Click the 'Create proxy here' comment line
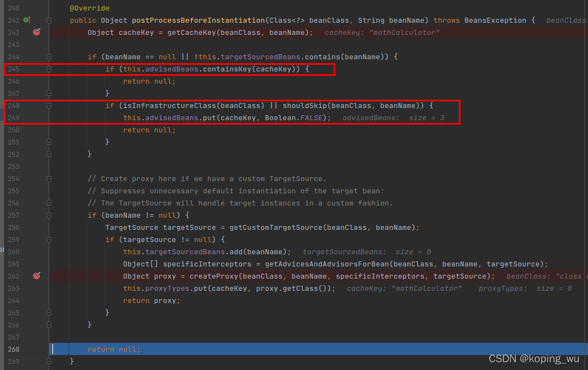This screenshot has width=588, height=370. pos(207,179)
